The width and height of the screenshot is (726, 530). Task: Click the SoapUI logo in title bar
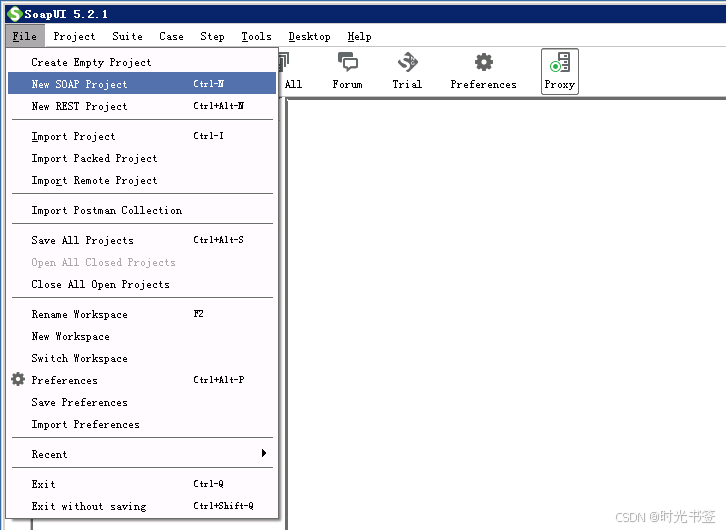(14, 14)
